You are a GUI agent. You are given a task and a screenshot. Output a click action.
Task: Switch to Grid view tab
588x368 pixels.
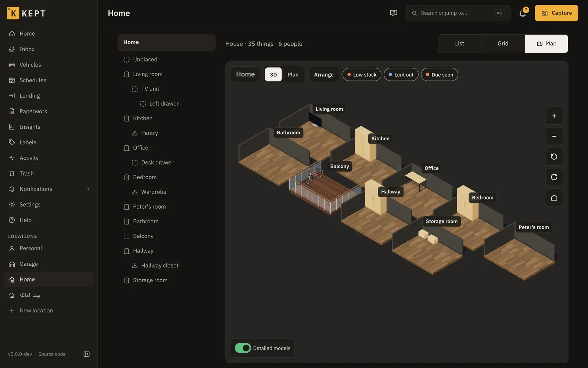[503, 44]
